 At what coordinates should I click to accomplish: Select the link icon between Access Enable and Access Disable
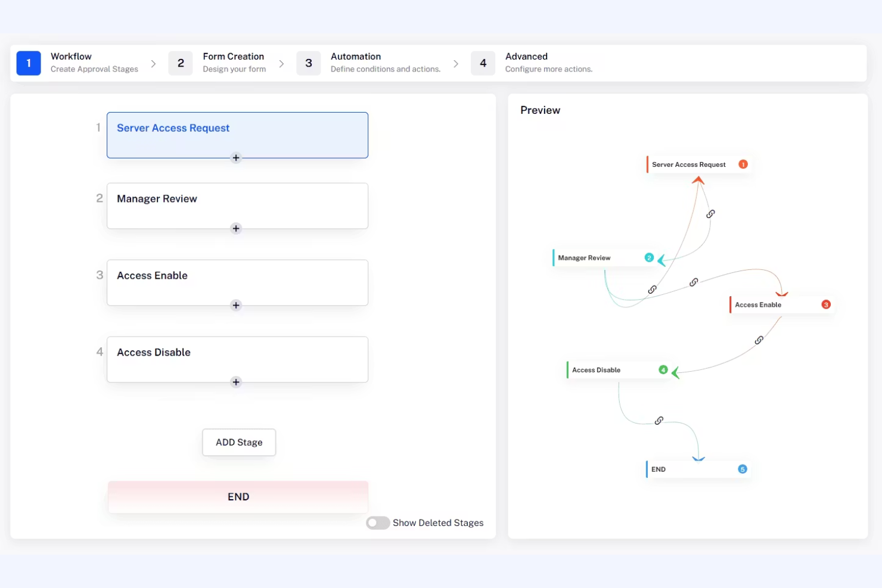pyautogui.click(x=759, y=340)
